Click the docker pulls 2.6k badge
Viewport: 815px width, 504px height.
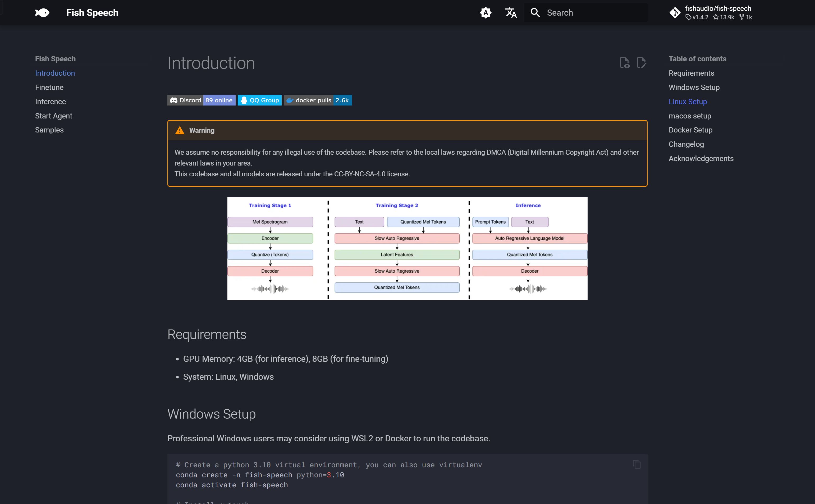[x=318, y=100]
